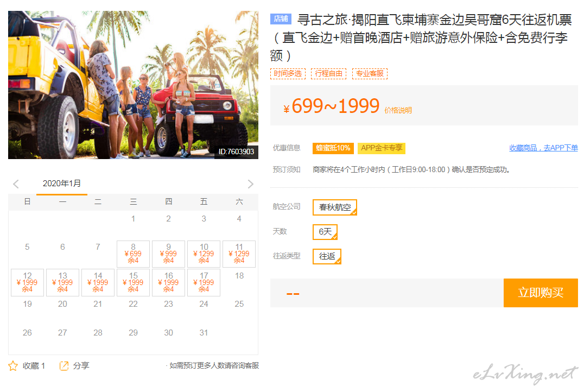Open the 店铺 shop badge
The image size is (584, 392).
(281, 18)
